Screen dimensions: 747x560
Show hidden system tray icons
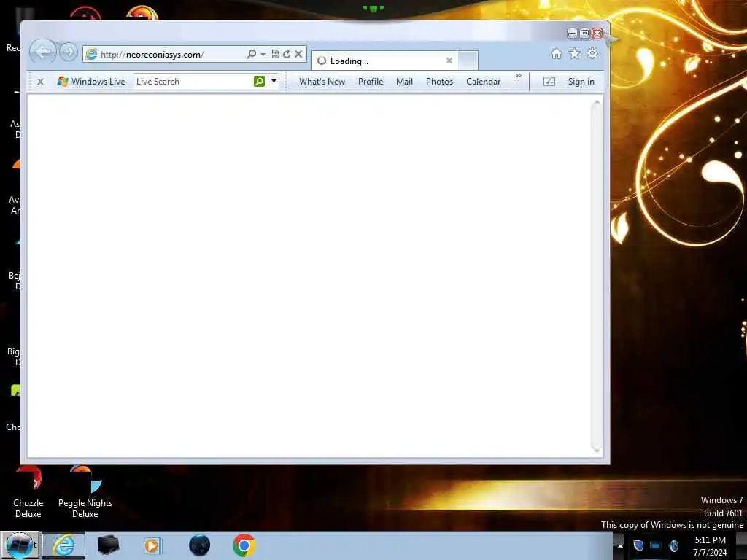[620, 545]
